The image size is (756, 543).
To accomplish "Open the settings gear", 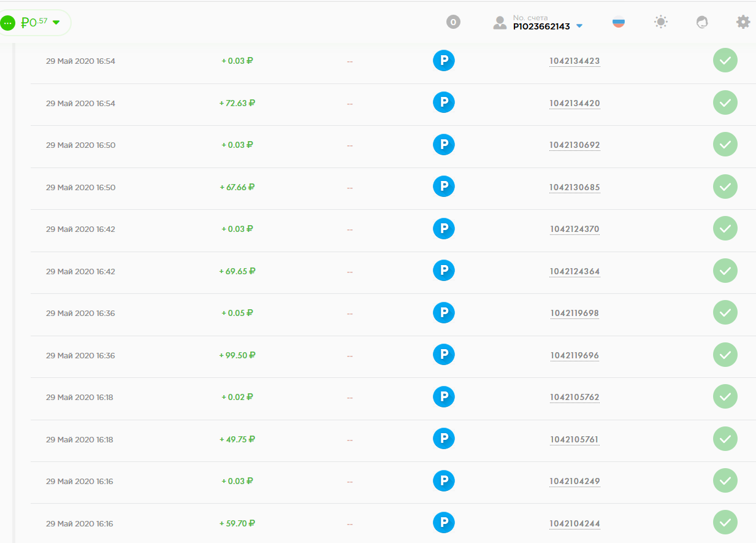I will click(x=743, y=22).
